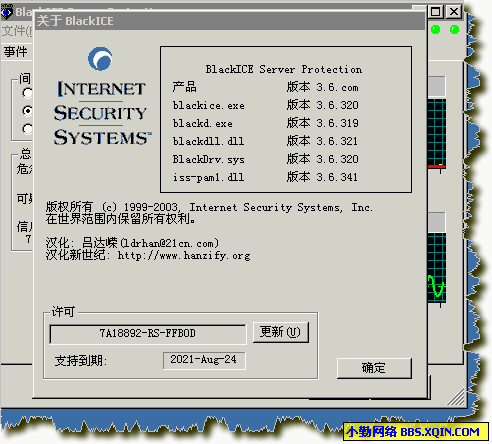Click the support expiry date field 2021-Aug-24
492x444 pixels.
point(204,360)
